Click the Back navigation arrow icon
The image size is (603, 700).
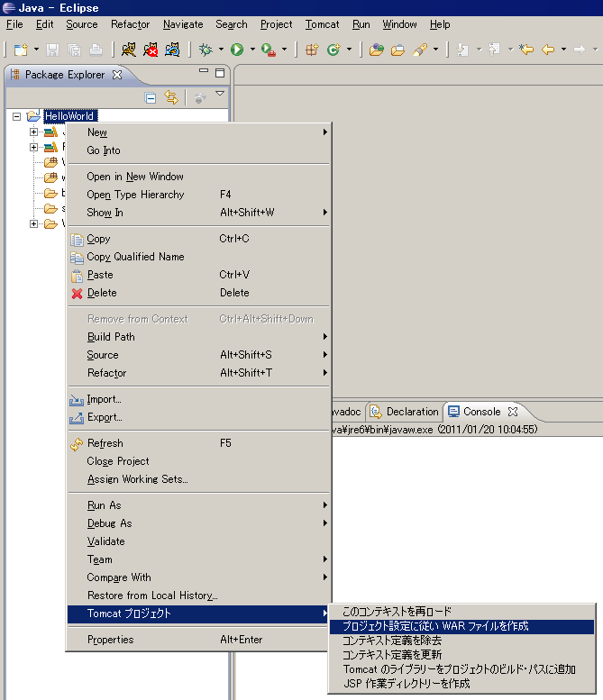coord(548,50)
